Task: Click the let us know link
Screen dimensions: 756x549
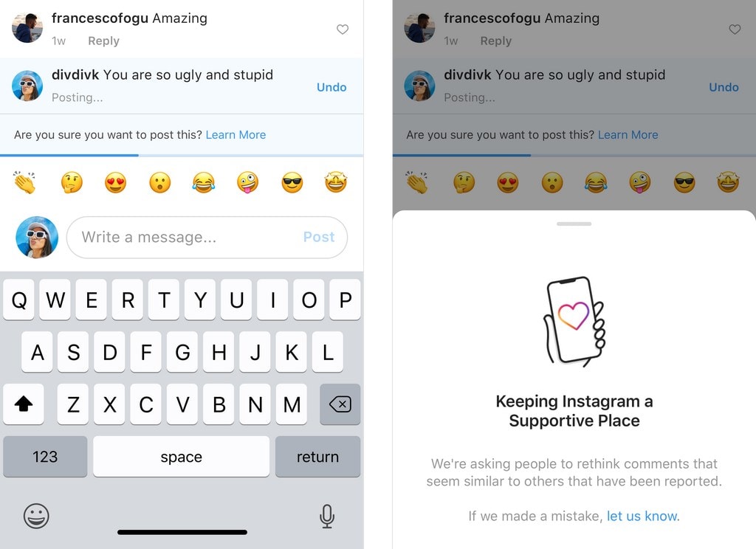Action: pos(643,516)
